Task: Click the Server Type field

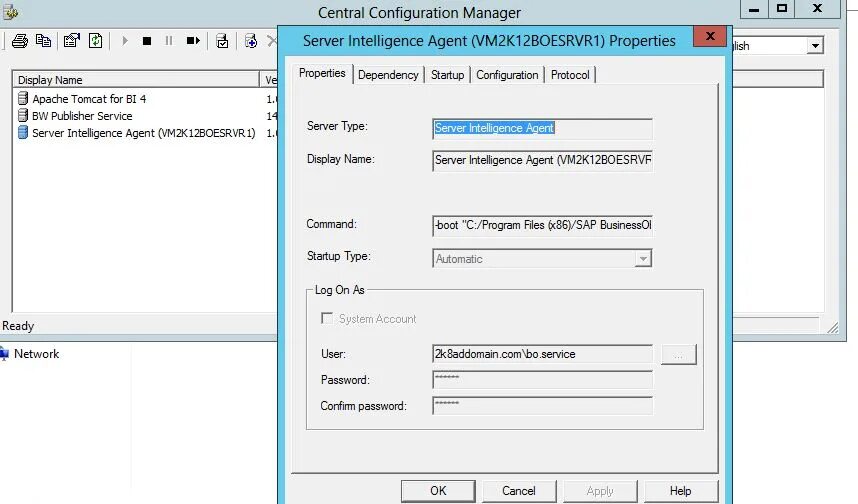Action: [x=542, y=128]
